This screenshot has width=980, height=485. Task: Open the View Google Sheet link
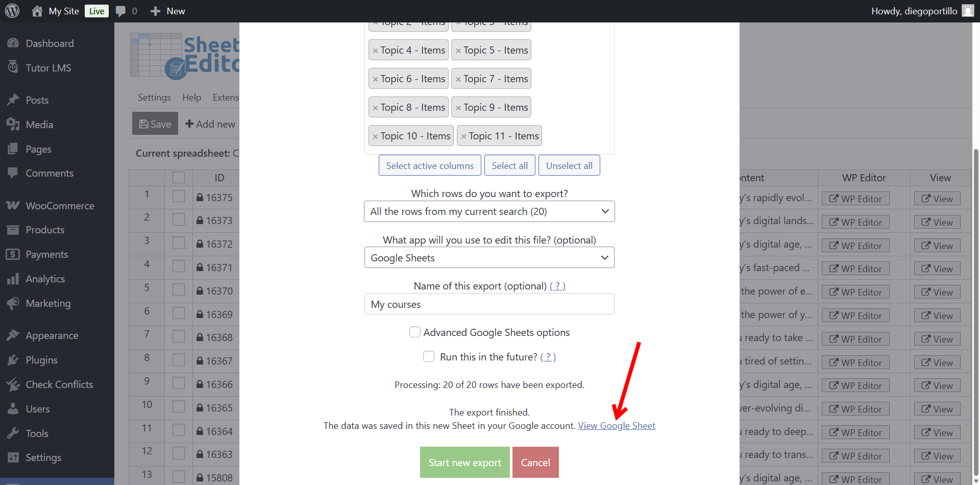617,426
